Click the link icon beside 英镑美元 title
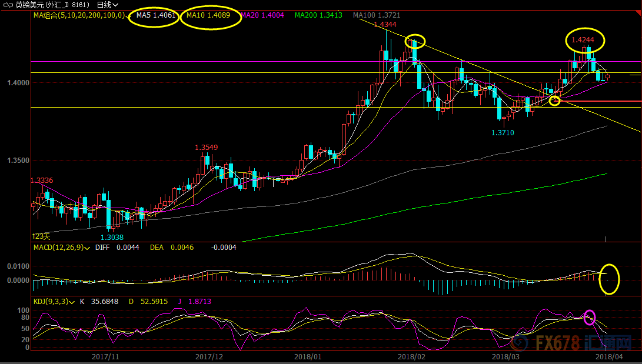 coord(9,5)
